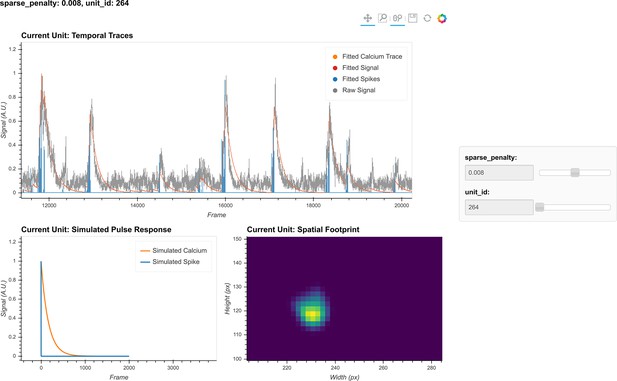Toggle the Wheel Zoom tool

tap(397, 18)
